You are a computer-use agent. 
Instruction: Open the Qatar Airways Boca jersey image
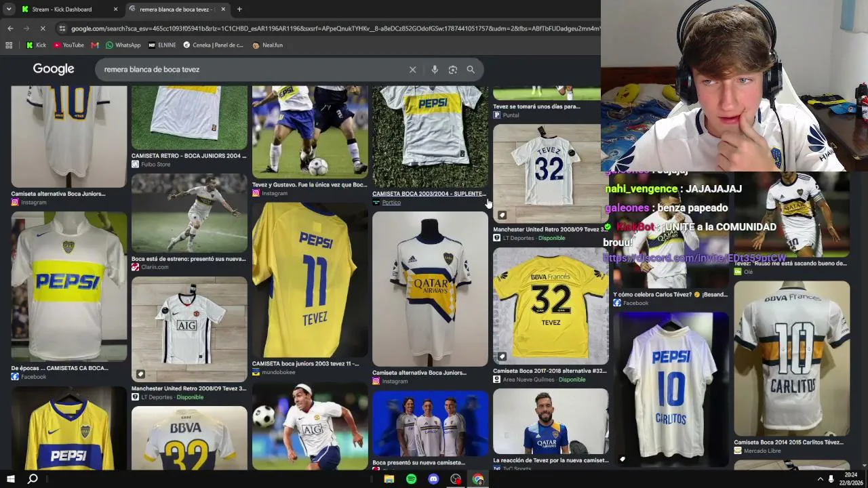click(x=430, y=289)
